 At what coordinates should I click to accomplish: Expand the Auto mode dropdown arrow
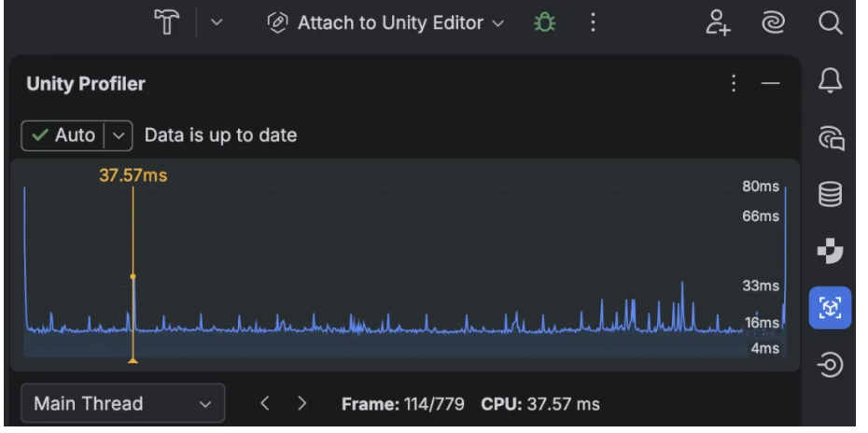coord(119,135)
